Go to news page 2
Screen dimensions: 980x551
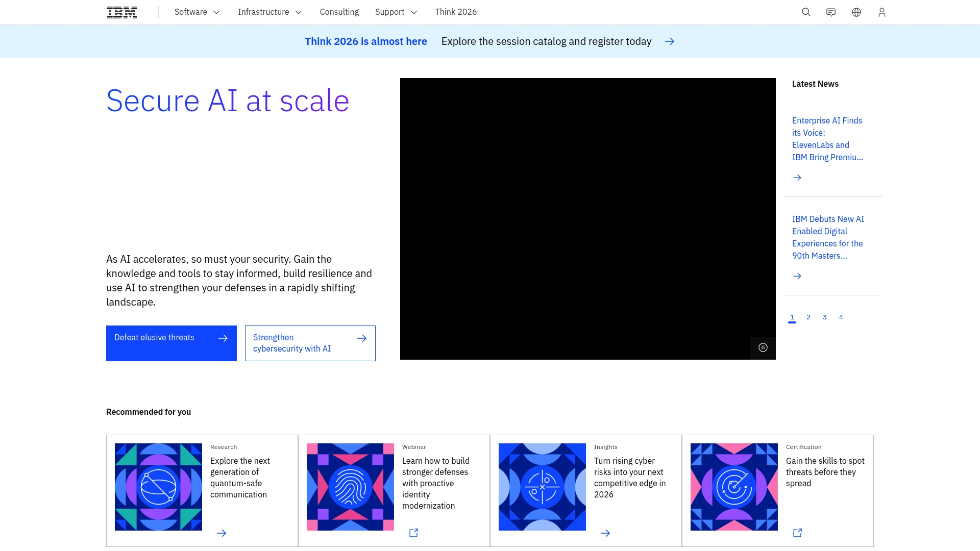tap(808, 317)
